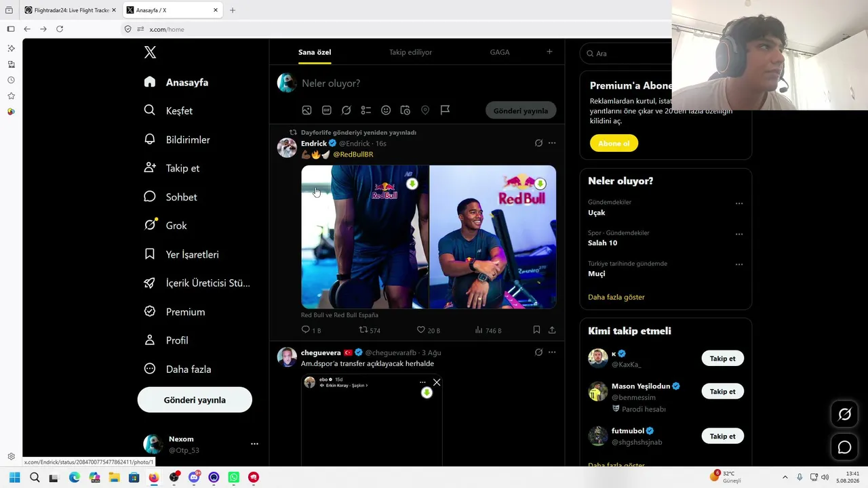Add a new timeline tab with plus
The image size is (868, 488).
pyautogui.click(x=549, y=52)
